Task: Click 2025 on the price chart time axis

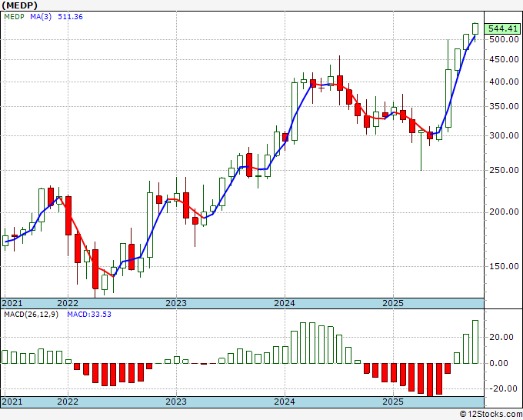Action: point(393,303)
